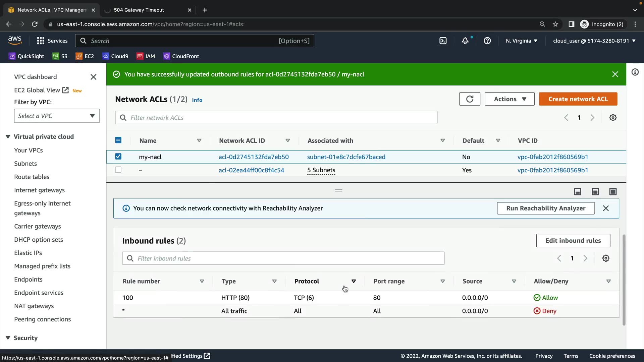Expand the Actions dropdown menu
644x362 pixels.
509,99
